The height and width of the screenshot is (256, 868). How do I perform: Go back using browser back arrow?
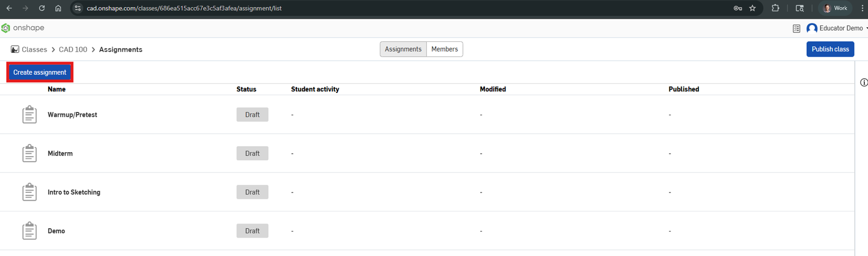point(9,8)
